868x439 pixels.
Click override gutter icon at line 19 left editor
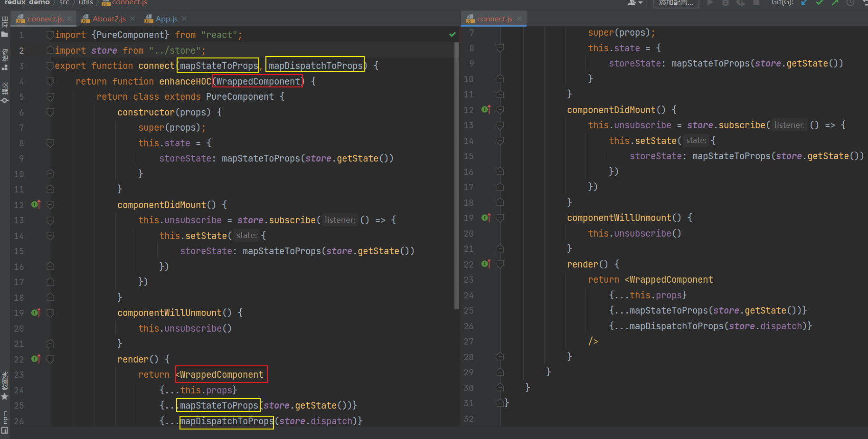point(36,313)
